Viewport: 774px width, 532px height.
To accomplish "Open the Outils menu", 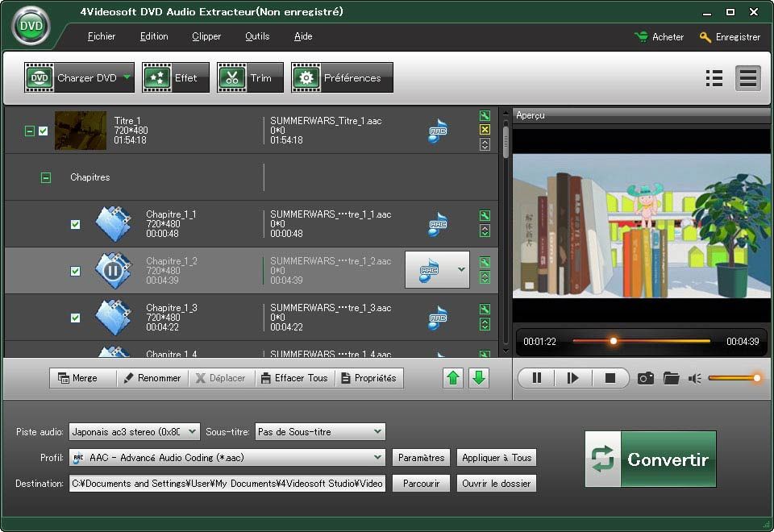I will [x=257, y=36].
